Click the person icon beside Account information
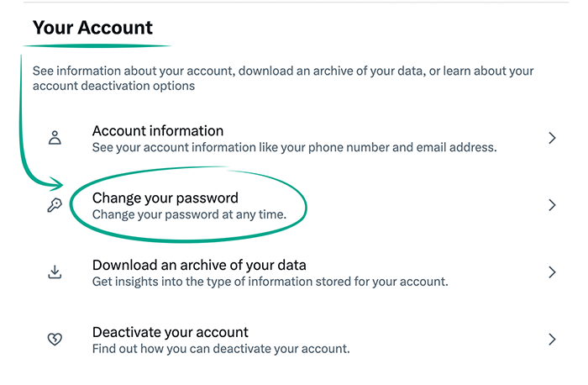Screen dimensions: 588x385 click(55, 139)
